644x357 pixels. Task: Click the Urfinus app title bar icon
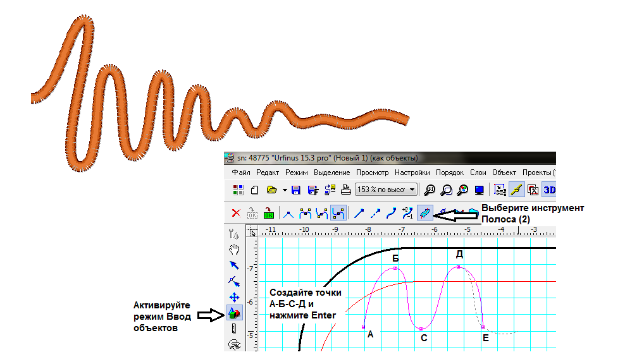(x=230, y=158)
